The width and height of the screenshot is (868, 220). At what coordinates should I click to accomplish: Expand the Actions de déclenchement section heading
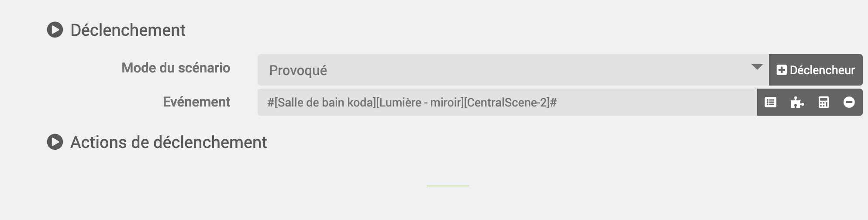pyautogui.click(x=169, y=142)
